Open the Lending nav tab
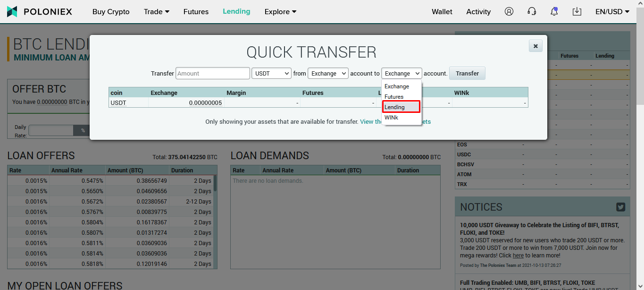This screenshot has width=644, height=290. tap(236, 11)
